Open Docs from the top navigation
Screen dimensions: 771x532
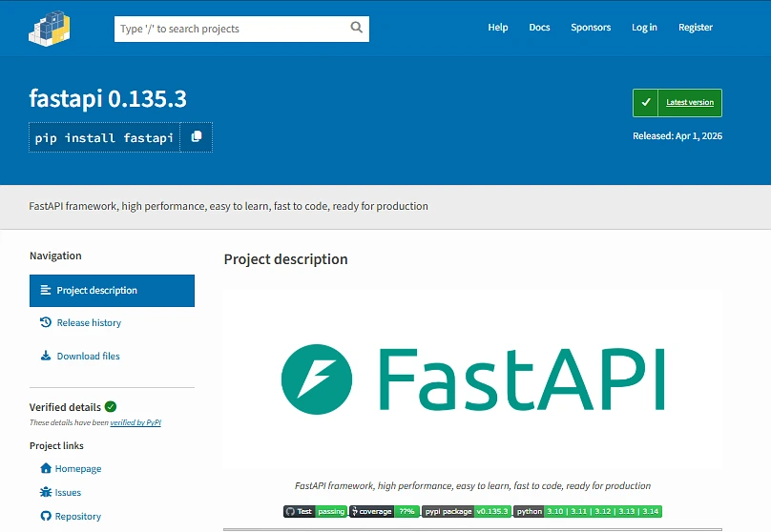[539, 28]
